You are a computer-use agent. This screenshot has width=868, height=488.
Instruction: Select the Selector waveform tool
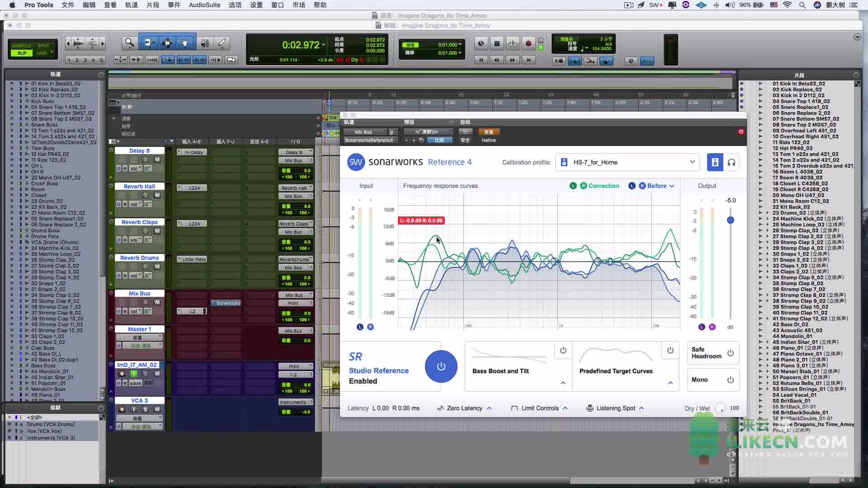[x=167, y=43]
